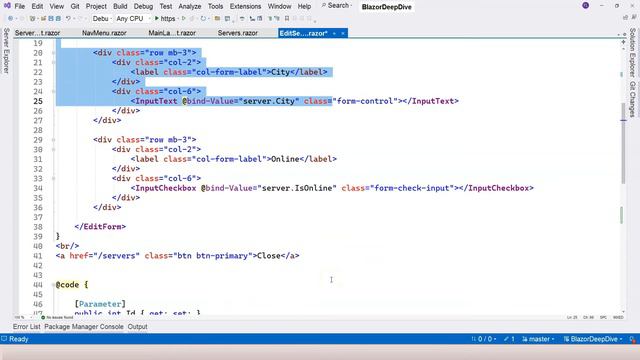
Task: Open the editor zoom level dropdown
Action: pos(23,317)
